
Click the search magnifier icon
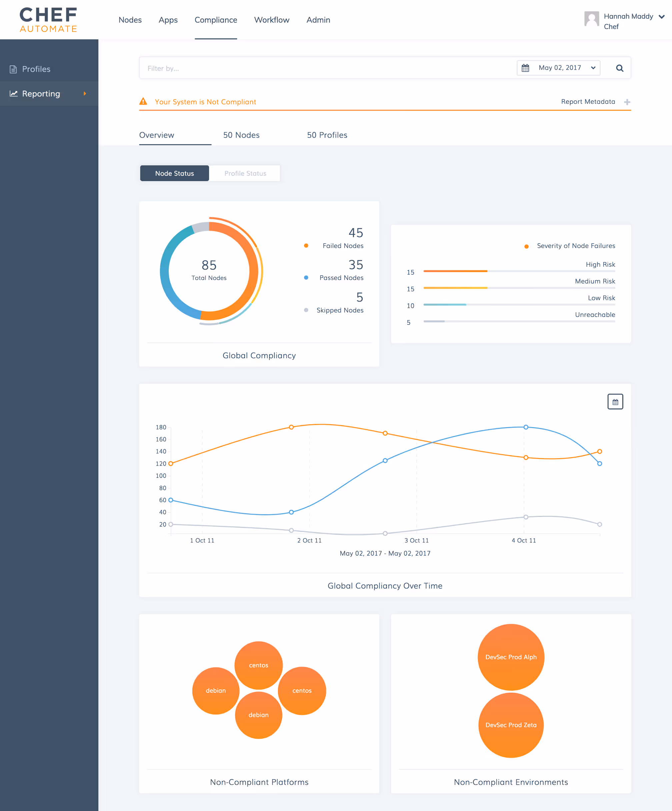620,68
